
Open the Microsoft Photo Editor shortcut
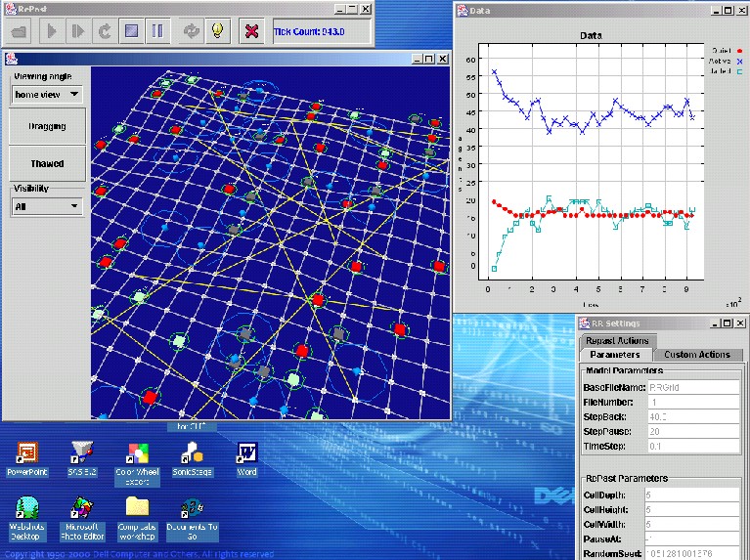click(82, 518)
